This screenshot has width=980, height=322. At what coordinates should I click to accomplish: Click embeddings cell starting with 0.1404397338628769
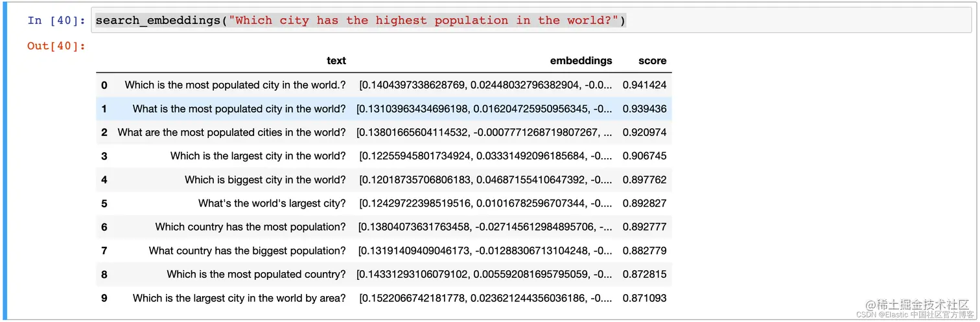pyautogui.click(x=486, y=85)
